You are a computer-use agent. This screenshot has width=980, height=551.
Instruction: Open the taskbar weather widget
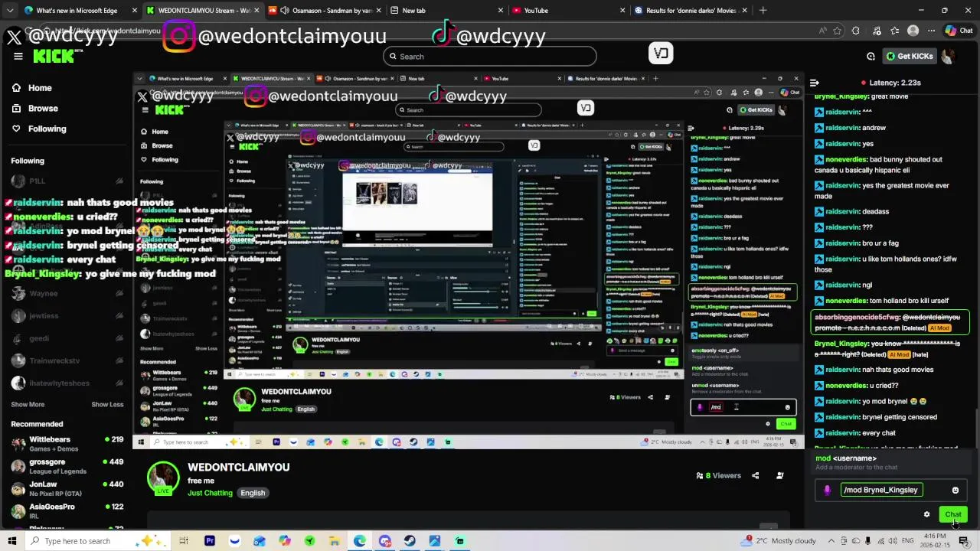779,541
